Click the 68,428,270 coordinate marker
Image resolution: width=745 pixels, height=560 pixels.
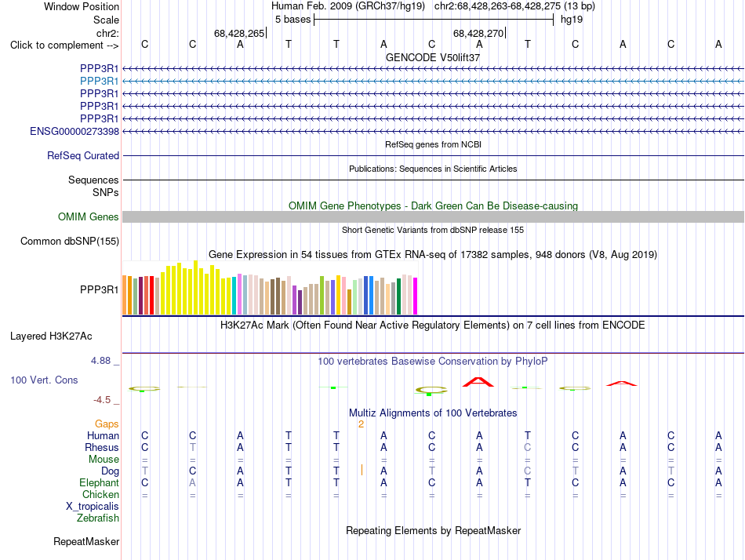[478, 33]
